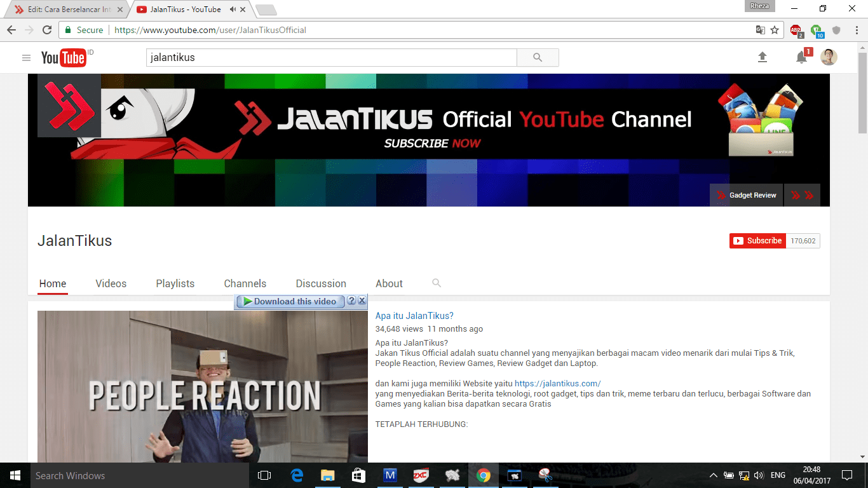Image resolution: width=868 pixels, height=488 pixels.
Task: Search within channel using magnifier icon
Action: (437, 283)
